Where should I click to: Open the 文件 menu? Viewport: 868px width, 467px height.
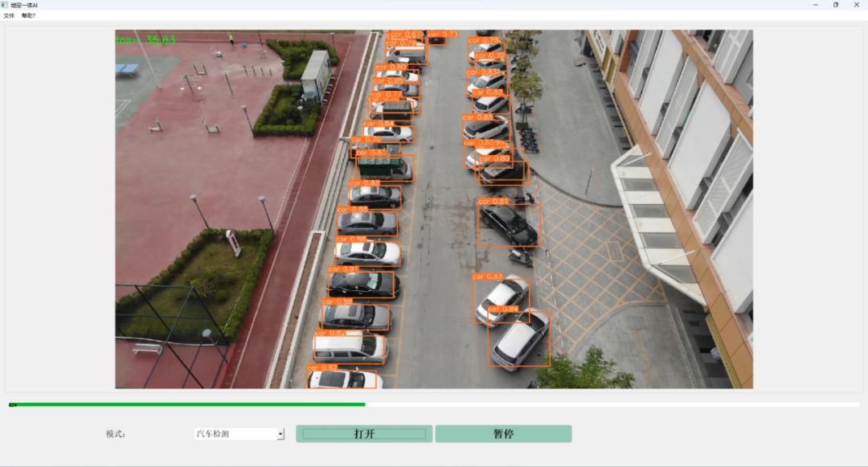(9, 15)
